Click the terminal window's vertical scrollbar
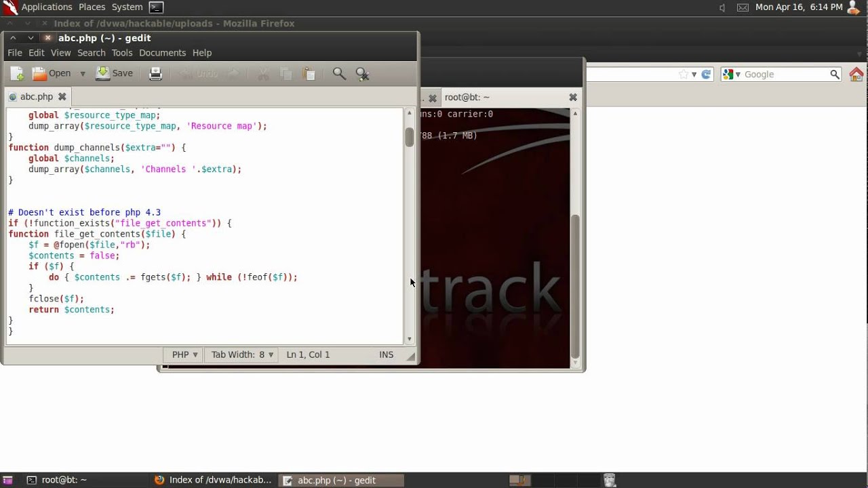This screenshot has width=868, height=488. pos(576,285)
